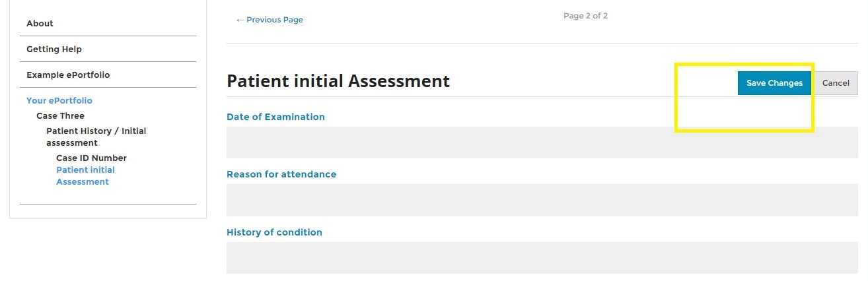Select Patient initial Assessment in sidebar tree
The image size is (868, 281).
click(85, 175)
